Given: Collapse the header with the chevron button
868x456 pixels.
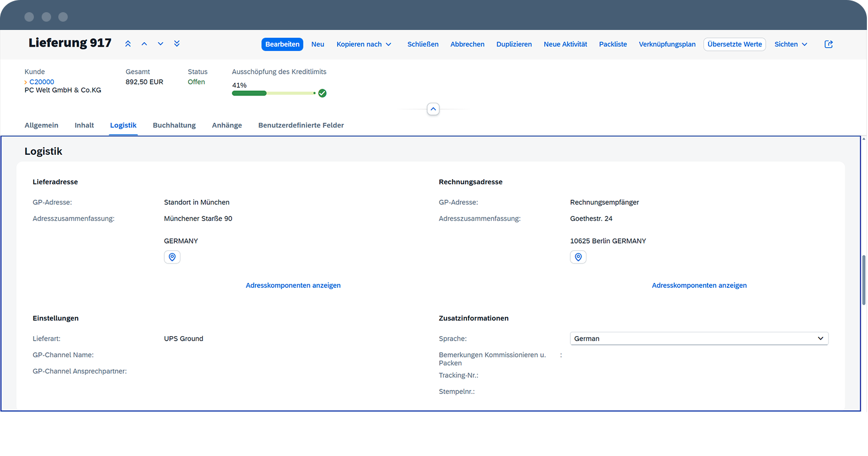Looking at the screenshot, I should click(x=433, y=109).
